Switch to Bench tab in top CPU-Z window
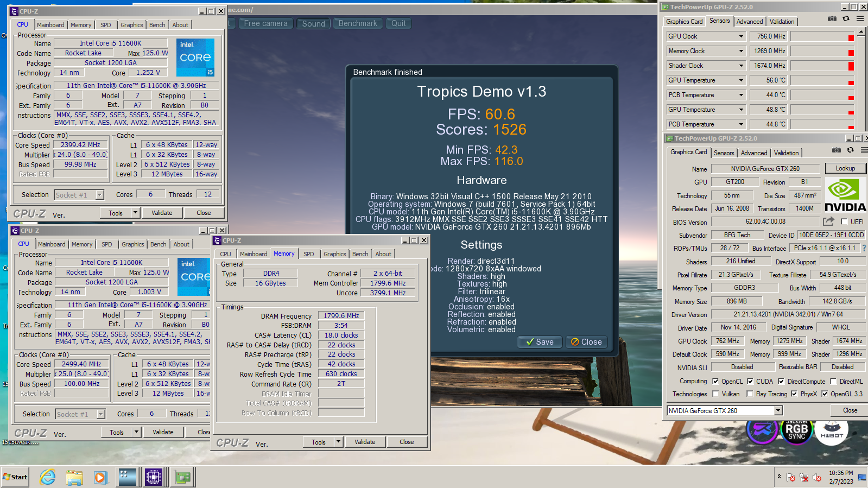Viewport: 868px width, 488px height. (x=157, y=25)
